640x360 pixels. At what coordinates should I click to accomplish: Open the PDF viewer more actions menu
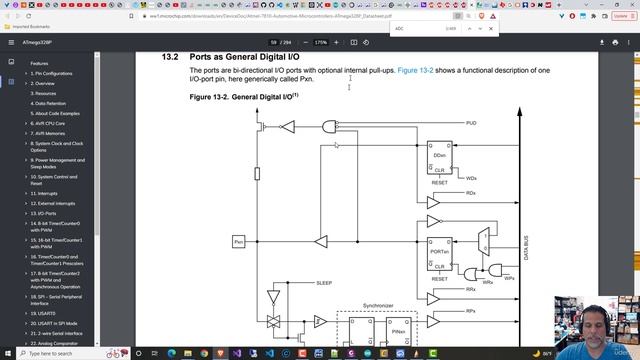point(629,42)
